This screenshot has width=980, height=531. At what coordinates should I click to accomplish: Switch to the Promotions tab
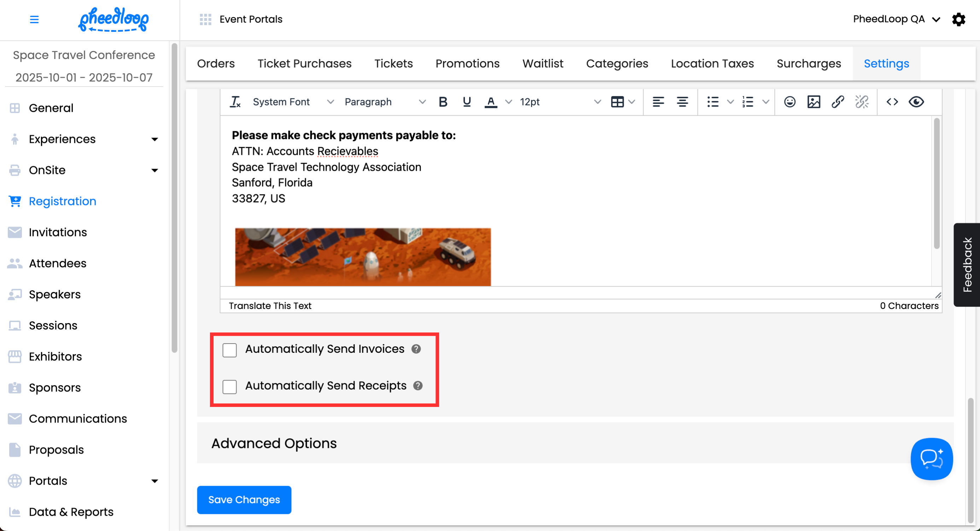pos(467,64)
